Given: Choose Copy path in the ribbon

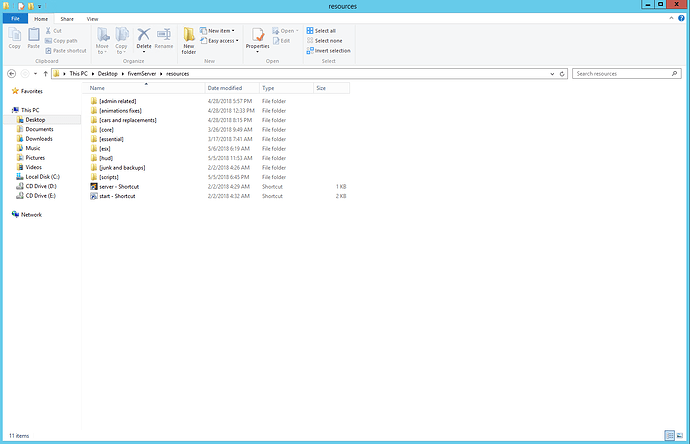Looking at the screenshot, I should click(61, 40).
